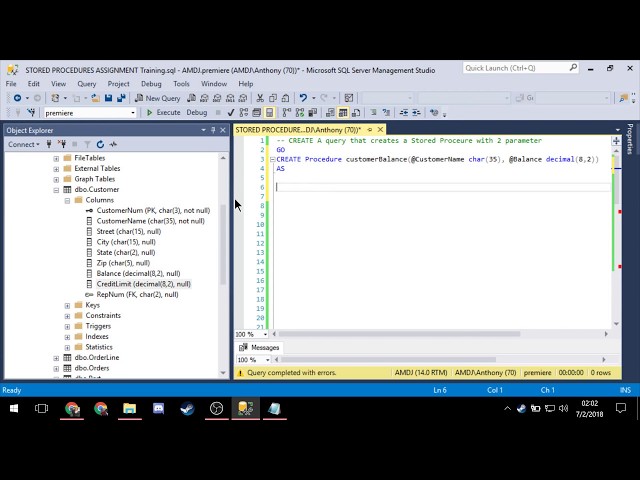The height and width of the screenshot is (480, 640).
Task: Click the Undo arrow icon
Action: [303, 98]
